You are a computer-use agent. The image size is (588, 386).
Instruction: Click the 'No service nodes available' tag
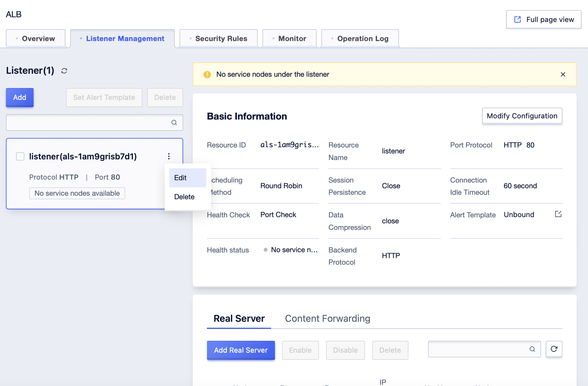coord(77,193)
